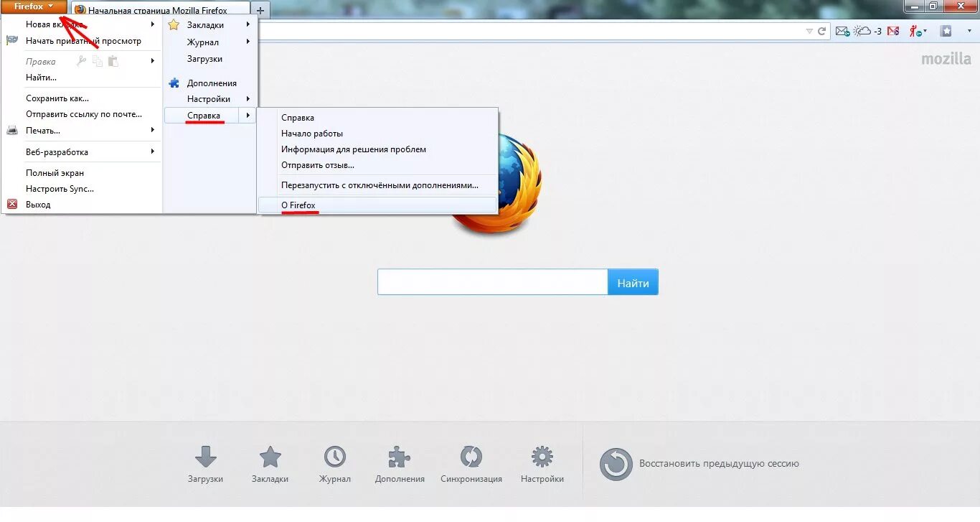Click in the start page search field
980x522 pixels.
click(x=493, y=282)
